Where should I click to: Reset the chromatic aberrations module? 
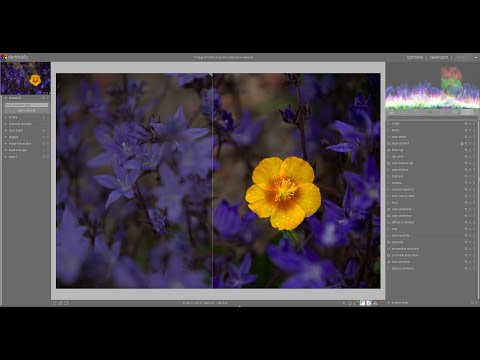click(470, 255)
